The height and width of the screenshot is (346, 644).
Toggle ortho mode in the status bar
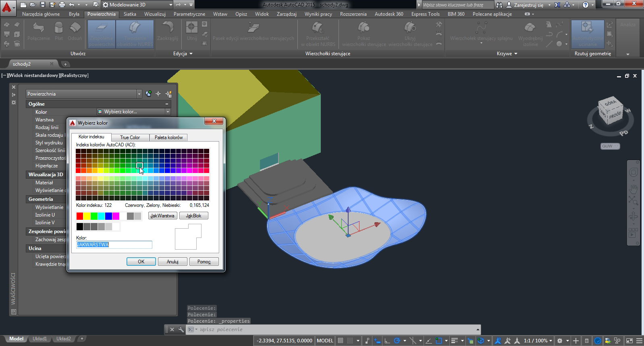pyautogui.click(x=387, y=341)
